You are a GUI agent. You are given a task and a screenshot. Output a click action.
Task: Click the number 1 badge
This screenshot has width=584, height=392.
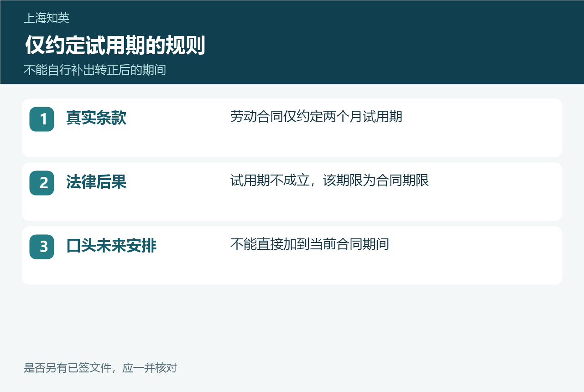coord(42,119)
